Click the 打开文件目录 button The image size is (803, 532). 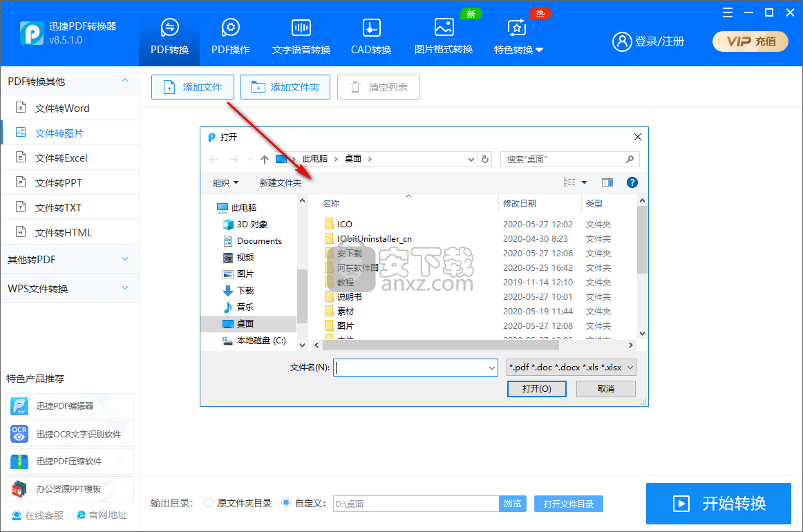[569, 504]
